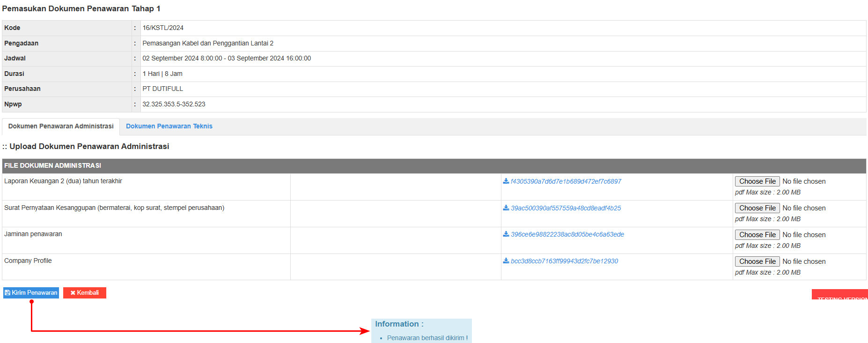Click download icon for Company Profile file
The height and width of the screenshot is (343, 868).
pyautogui.click(x=506, y=261)
